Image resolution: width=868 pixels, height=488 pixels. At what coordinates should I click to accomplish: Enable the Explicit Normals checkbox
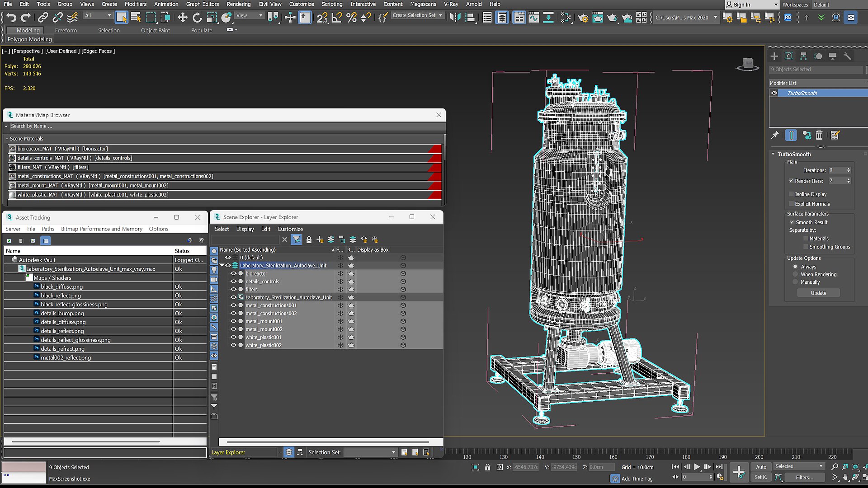[x=791, y=204]
